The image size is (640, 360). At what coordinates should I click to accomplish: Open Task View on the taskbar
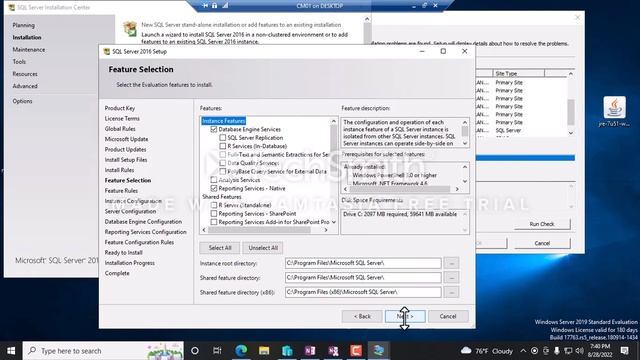click(217, 351)
